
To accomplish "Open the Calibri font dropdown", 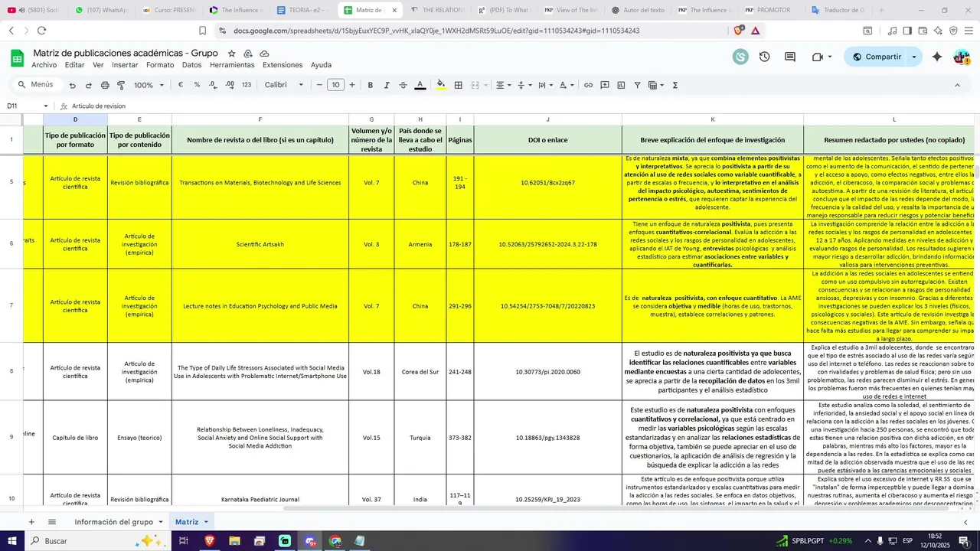I will (284, 85).
